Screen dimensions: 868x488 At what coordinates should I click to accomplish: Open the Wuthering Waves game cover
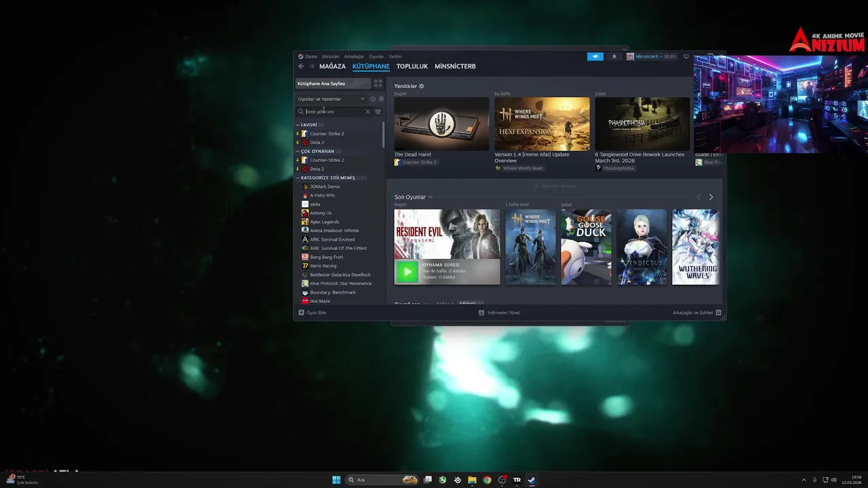[696, 247]
